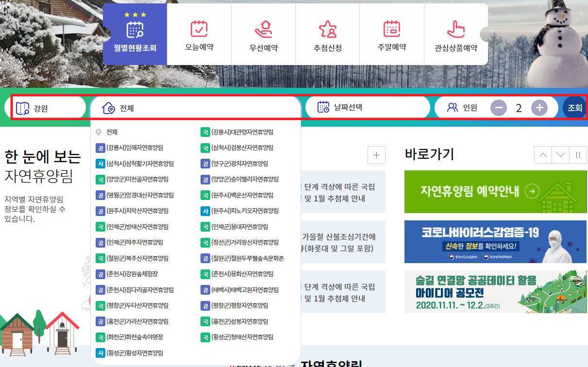Click the 우선예약 priority booking icon
Image resolution: width=588 pixels, height=367 pixels.
[x=263, y=33]
